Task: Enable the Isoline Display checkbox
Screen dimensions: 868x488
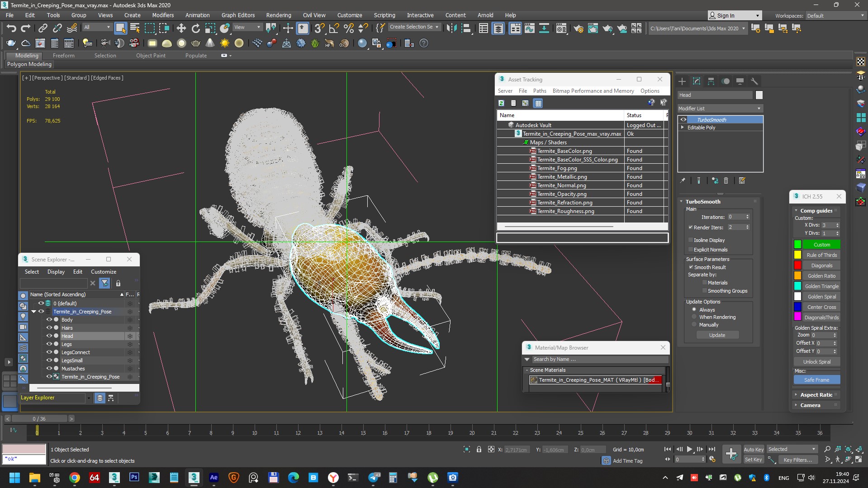Action: (x=691, y=240)
